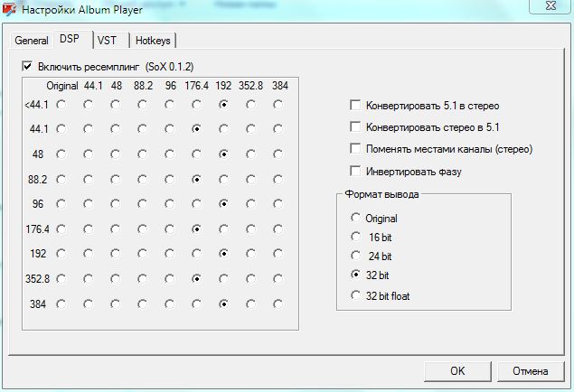Switch to the General tab
This screenshot has height=392, width=574.
tap(31, 41)
